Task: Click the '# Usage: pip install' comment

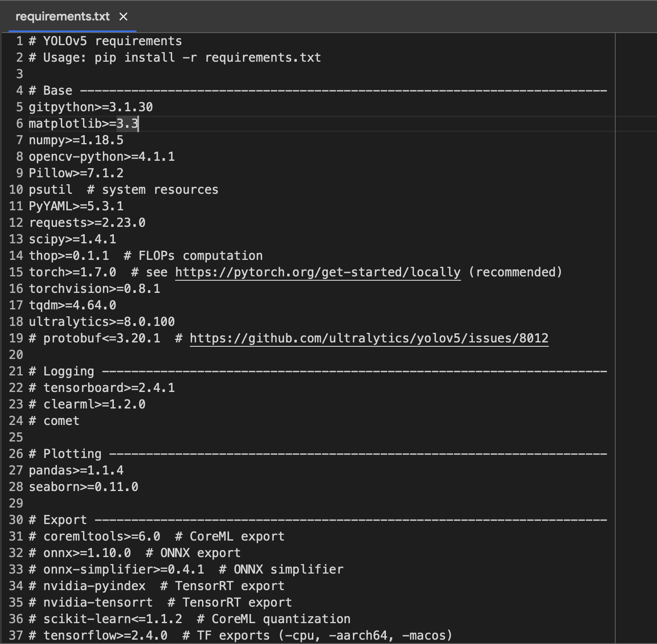Action: (x=175, y=57)
